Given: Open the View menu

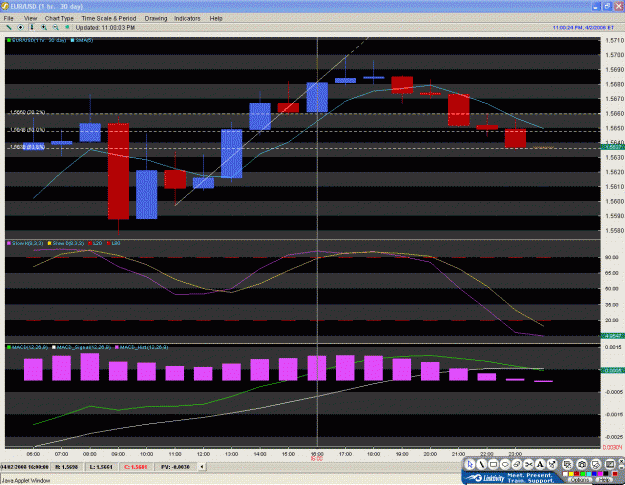Looking at the screenshot, I should pyautogui.click(x=30, y=18).
